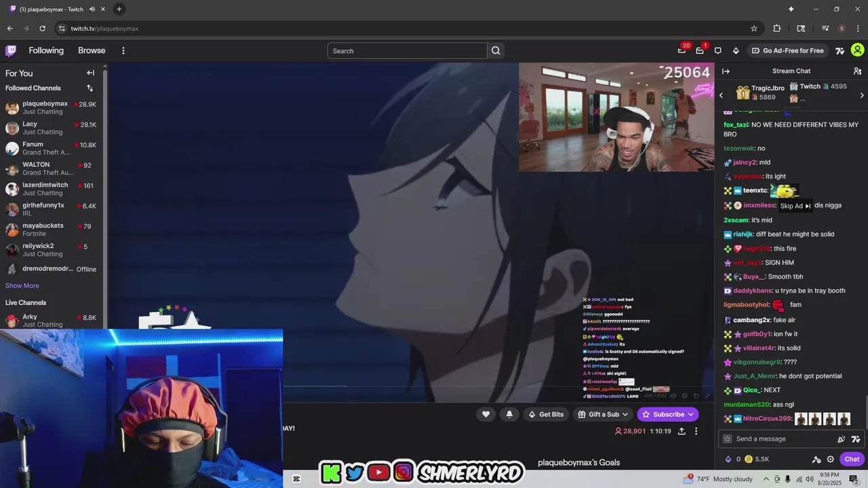Open mod tools sword icon below chat
This screenshot has height=488, width=868.
coord(816,459)
